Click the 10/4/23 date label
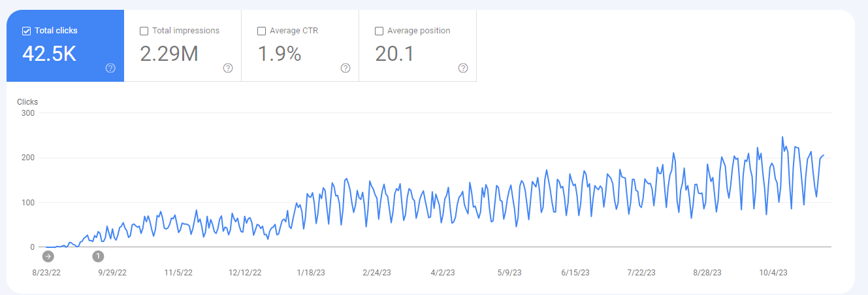This screenshot has height=295, width=868. pyautogui.click(x=773, y=273)
